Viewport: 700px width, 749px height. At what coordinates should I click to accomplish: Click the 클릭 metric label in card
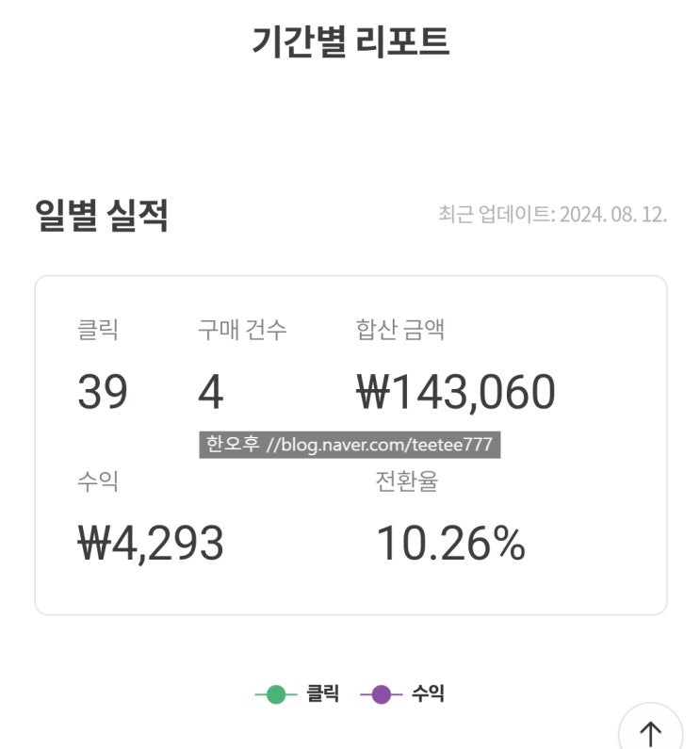98,330
